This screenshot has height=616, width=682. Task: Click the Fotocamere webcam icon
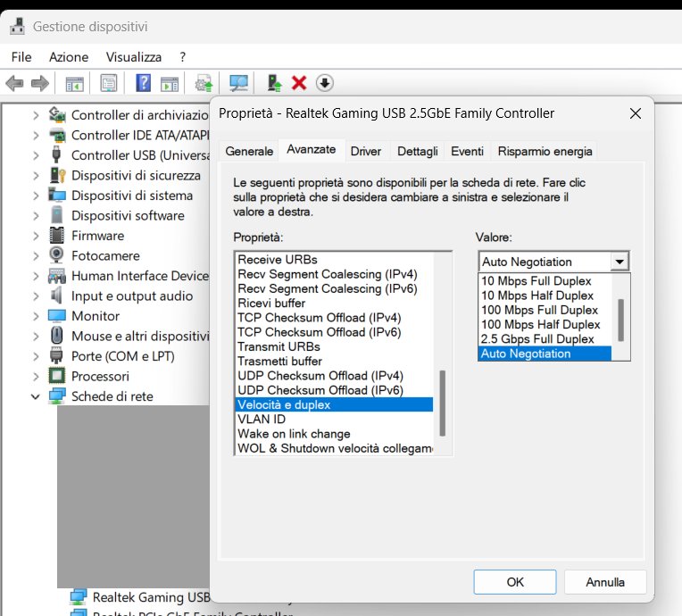pyautogui.click(x=56, y=255)
